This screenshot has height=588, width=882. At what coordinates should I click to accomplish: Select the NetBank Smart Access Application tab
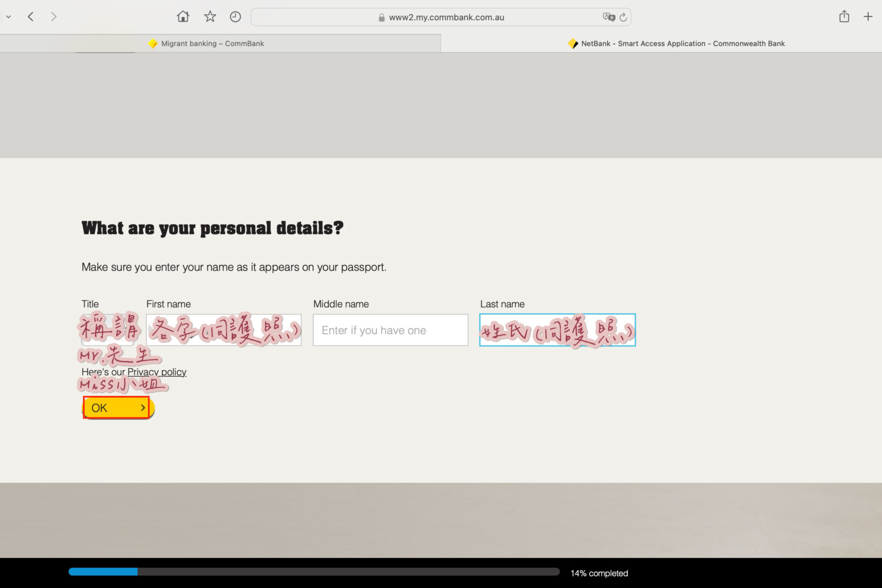pos(683,44)
